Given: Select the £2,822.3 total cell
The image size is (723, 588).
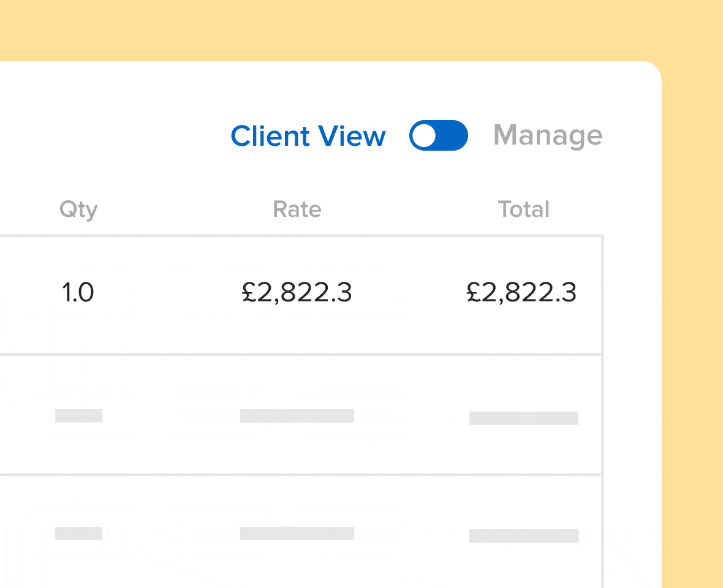Looking at the screenshot, I should (521, 293).
